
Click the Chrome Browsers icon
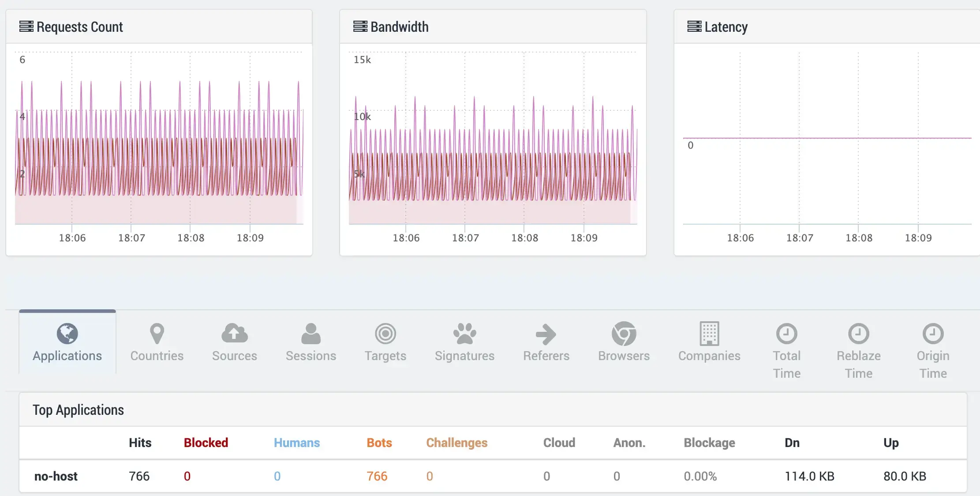click(624, 334)
